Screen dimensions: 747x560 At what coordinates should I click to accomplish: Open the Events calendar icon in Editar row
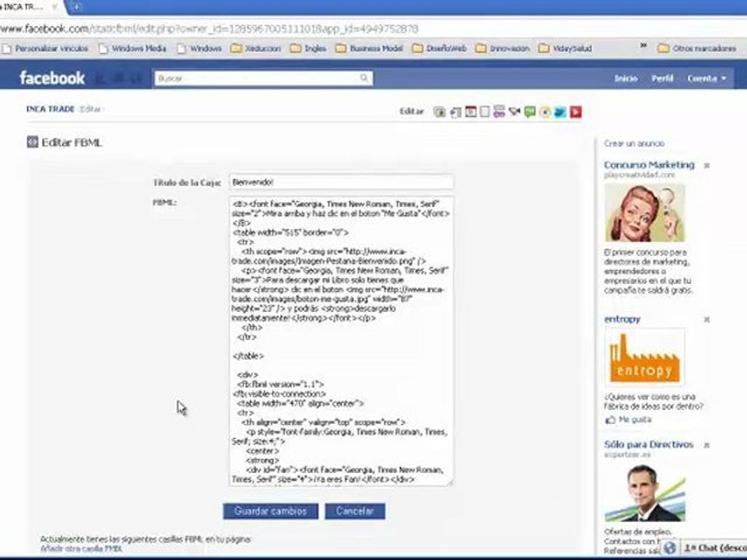pyautogui.click(x=471, y=112)
